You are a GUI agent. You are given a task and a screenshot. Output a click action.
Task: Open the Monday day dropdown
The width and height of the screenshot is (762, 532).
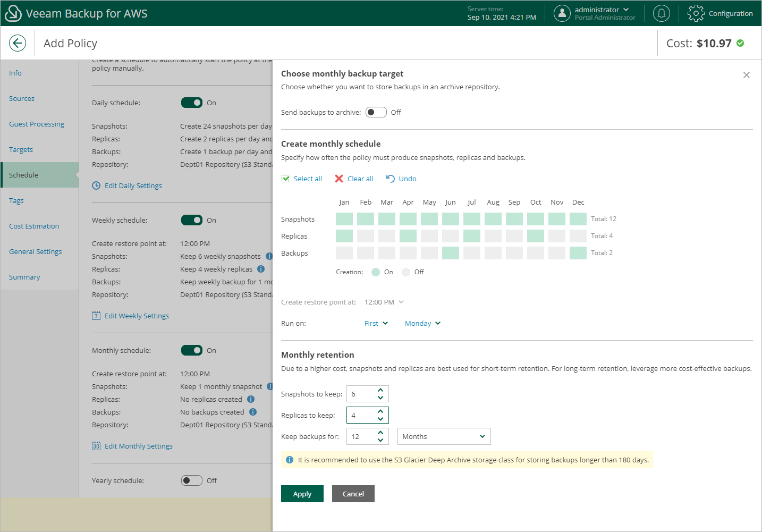pos(422,323)
